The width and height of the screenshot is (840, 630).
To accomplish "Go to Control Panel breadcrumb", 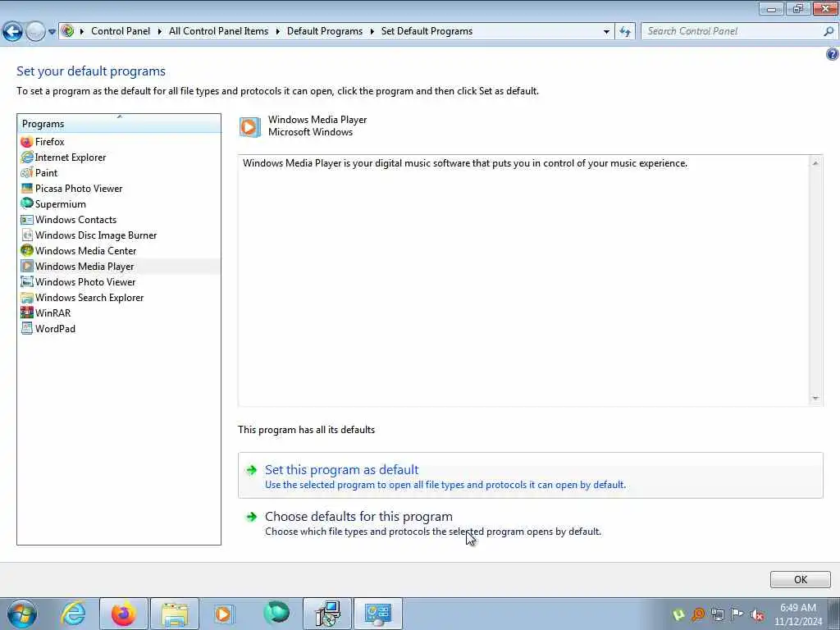I will (121, 31).
